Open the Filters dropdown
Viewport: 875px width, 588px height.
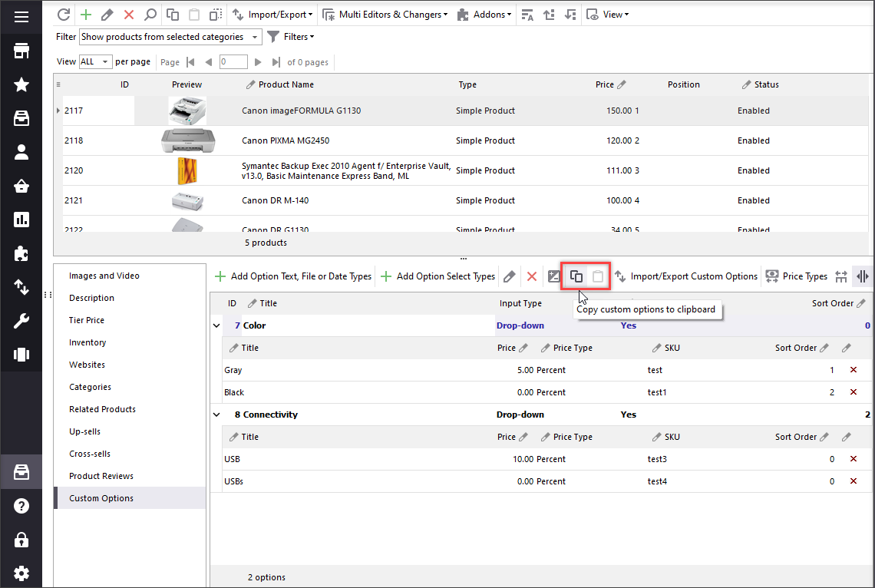coord(291,37)
